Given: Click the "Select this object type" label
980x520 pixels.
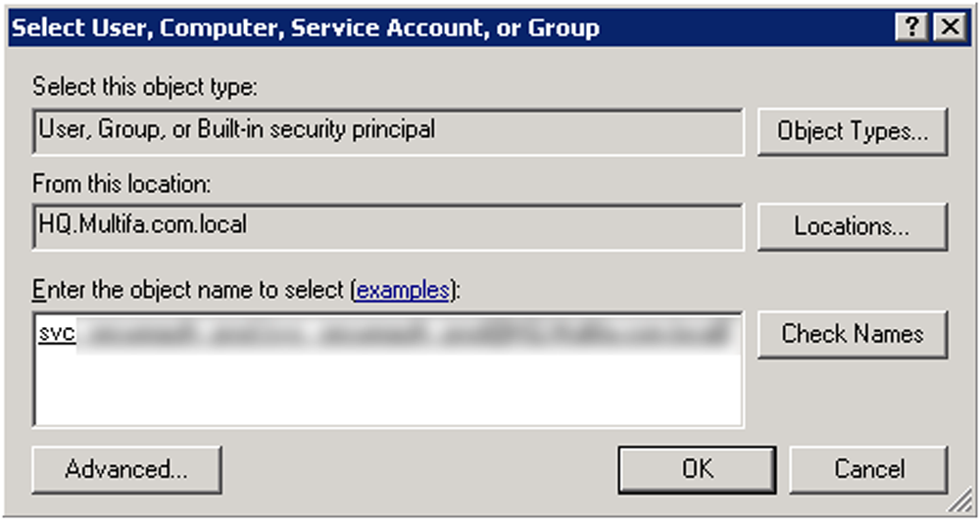Looking at the screenshot, I should pyautogui.click(x=144, y=87).
